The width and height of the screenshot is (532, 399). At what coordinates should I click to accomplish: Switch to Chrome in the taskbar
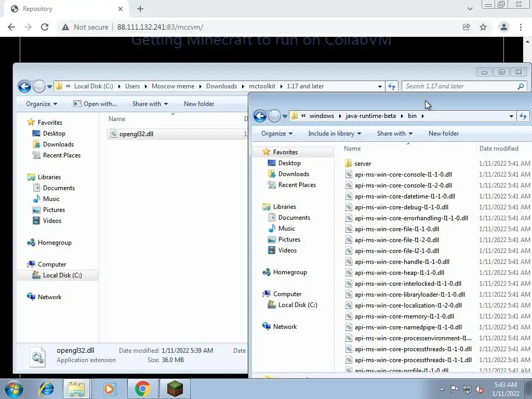coord(142,389)
